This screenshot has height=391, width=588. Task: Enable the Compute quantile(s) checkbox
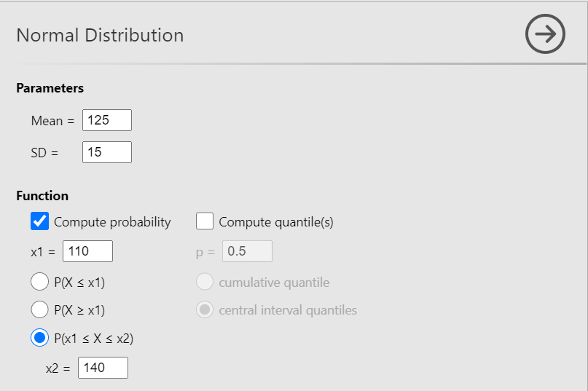pyautogui.click(x=205, y=221)
